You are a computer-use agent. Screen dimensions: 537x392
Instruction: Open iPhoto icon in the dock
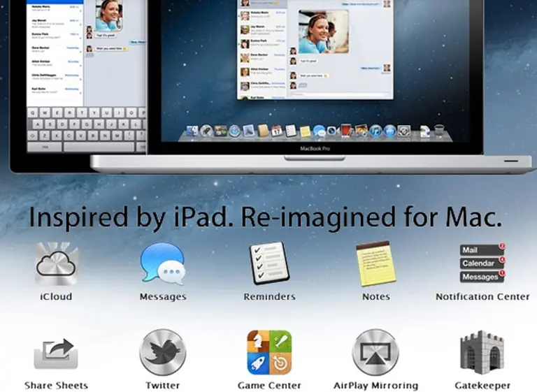(x=361, y=131)
